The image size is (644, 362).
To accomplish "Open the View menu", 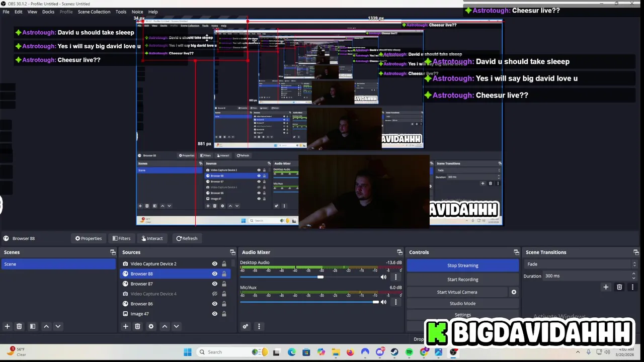I will tap(32, 12).
